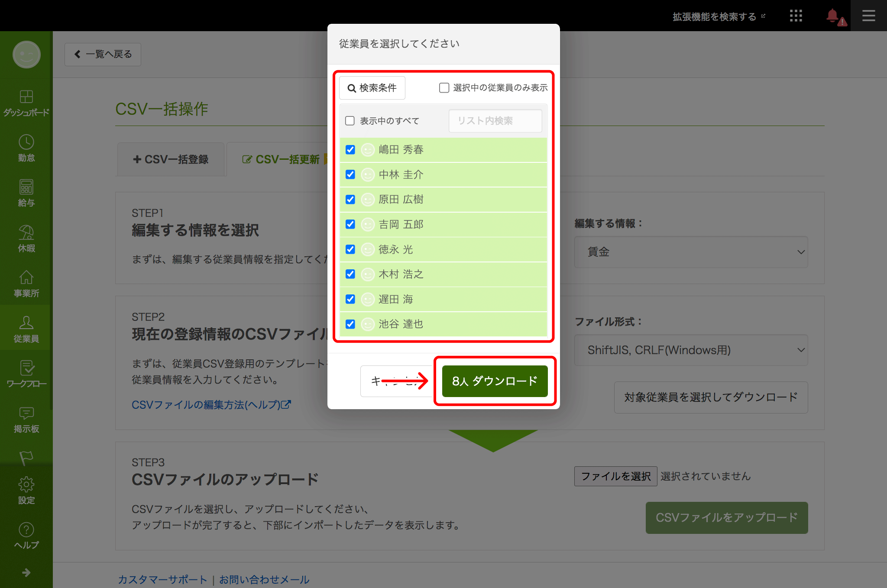The height and width of the screenshot is (588, 887).
Task: Click the ファイルを選択 file chooser button
Action: pos(615,476)
